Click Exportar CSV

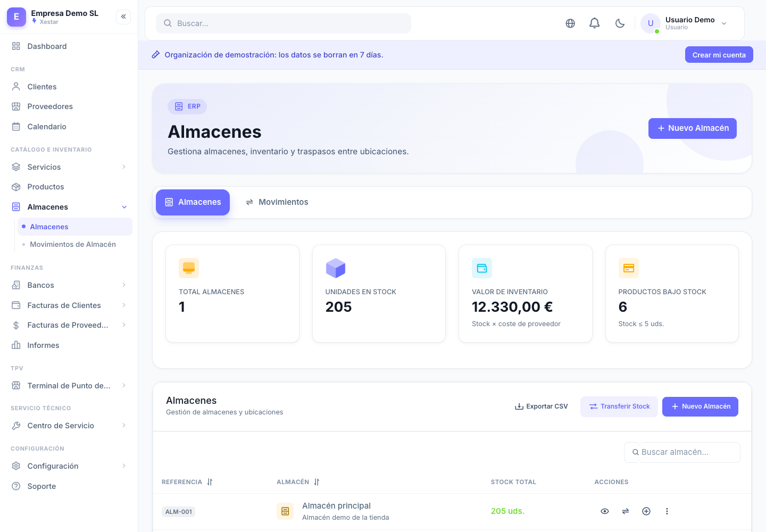(x=541, y=406)
